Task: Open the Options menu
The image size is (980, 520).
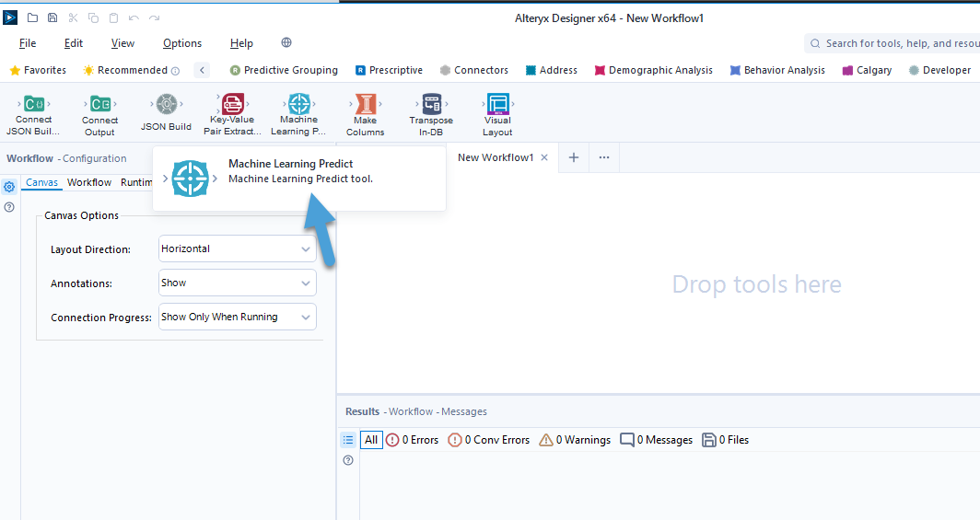Action: (x=181, y=43)
